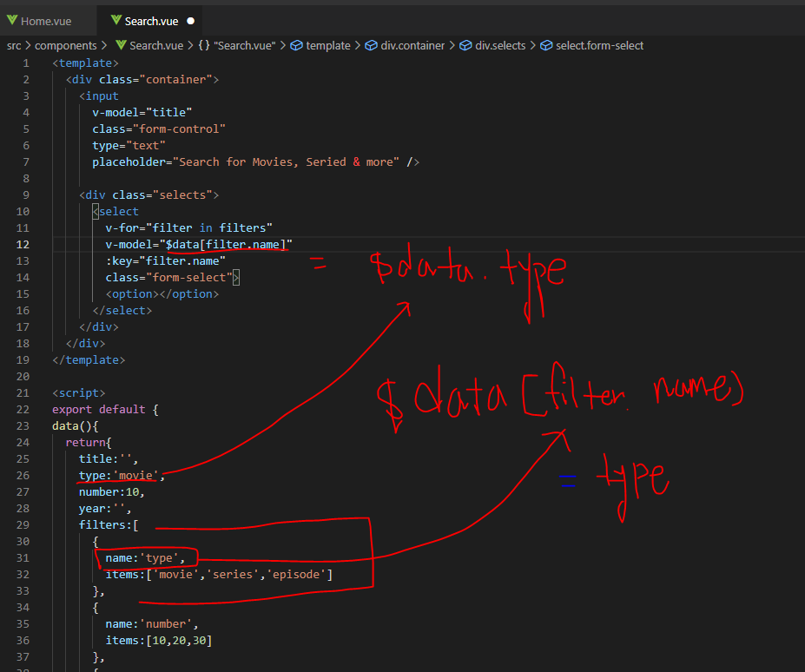Click the Vue icon in the breadcrumb
This screenshot has height=672, width=805.
[122, 45]
